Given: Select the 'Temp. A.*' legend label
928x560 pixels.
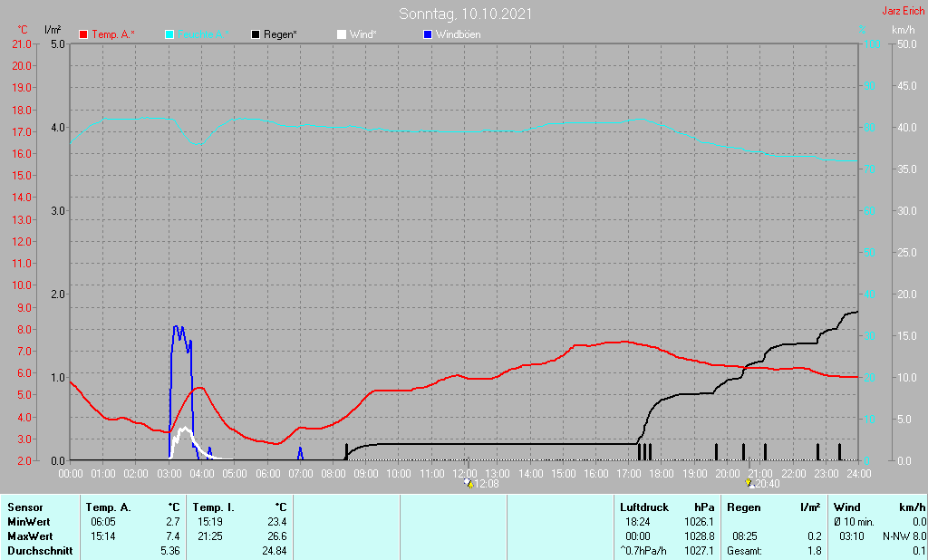Looking at the screenshot, I should pos(113,35).
